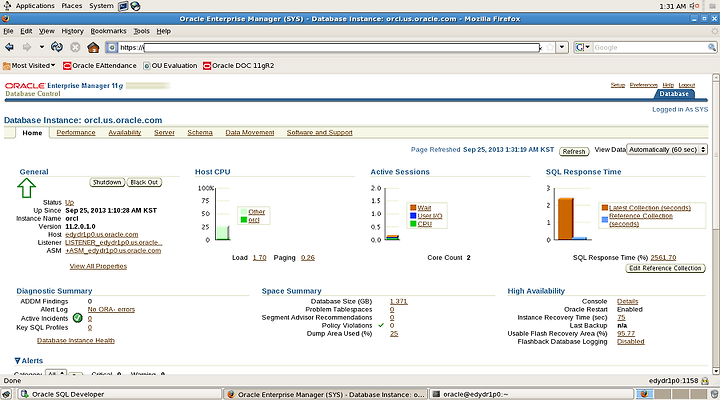The height and width of the screenshot is (400, 720).
Task: Open View All Properties link
Action: point(98,266)
